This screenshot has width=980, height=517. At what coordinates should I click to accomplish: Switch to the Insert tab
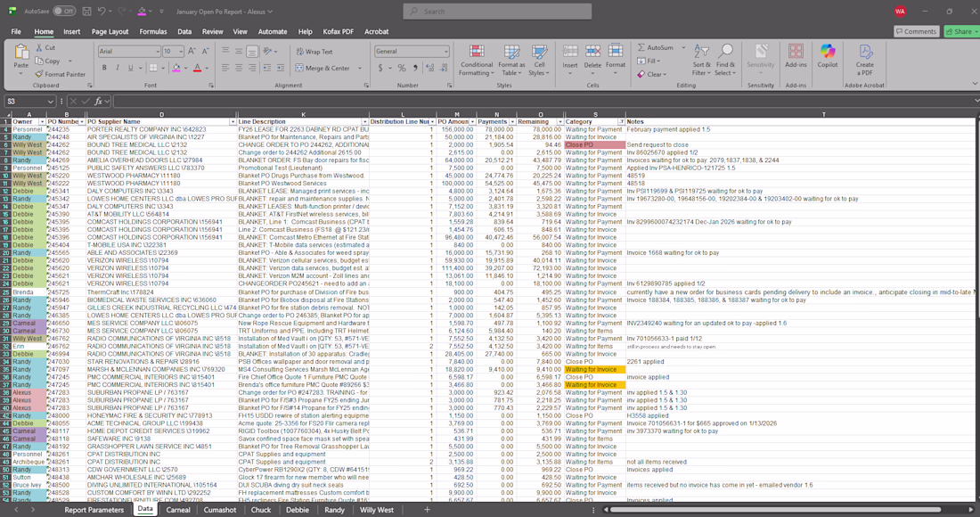pyautogui.click(x=72, y=31)
